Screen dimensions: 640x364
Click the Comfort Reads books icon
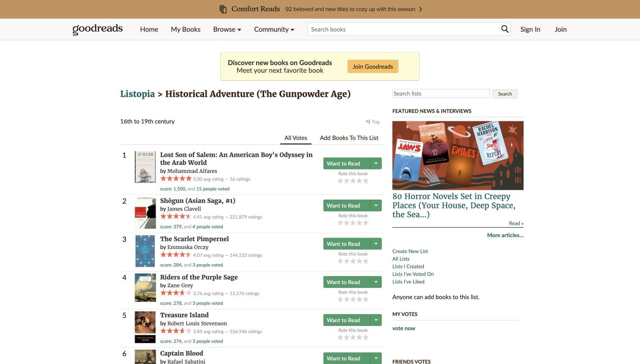pos(223,9)
